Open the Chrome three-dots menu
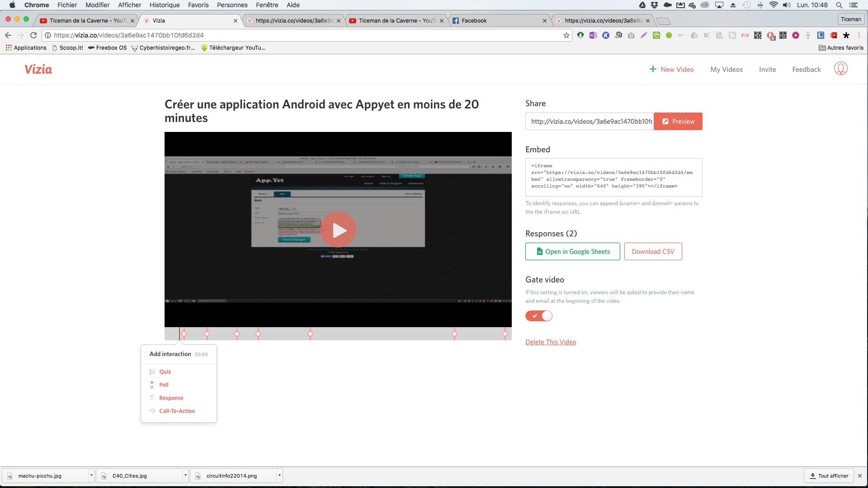This screenshot has height=488, width=868. [859, 35]
